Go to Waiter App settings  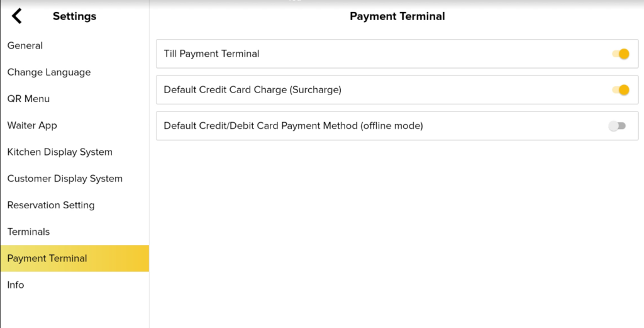tap(32, 125)
